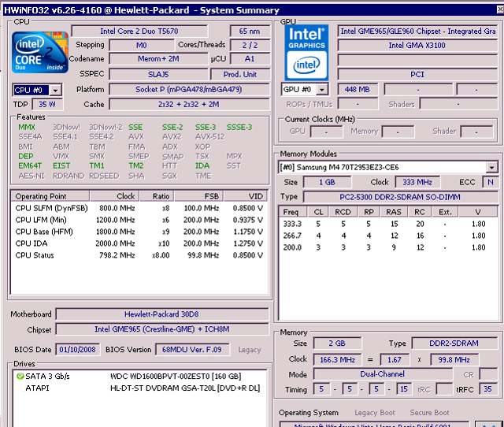Click the Intel Core 2 Duo T5670 field
This screenshot has height=427, width=504.
coord(139,32)
